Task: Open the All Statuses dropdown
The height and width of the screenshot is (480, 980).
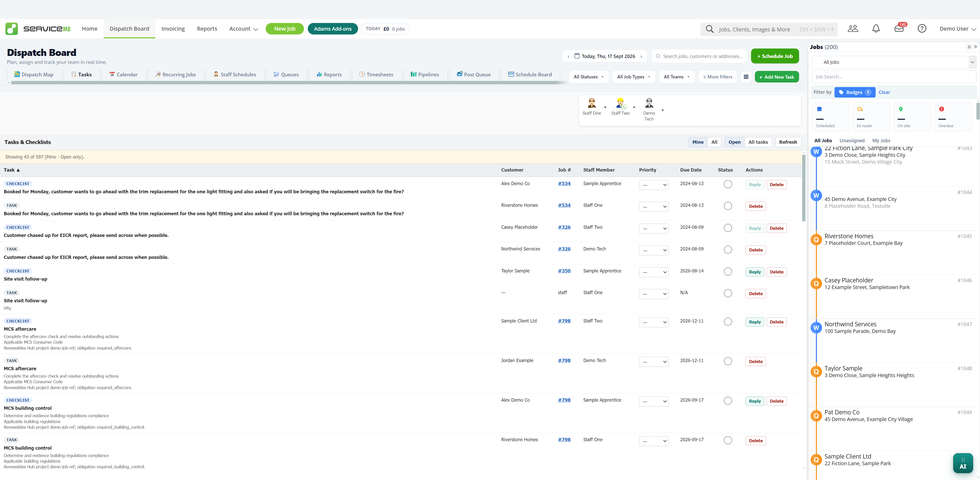Action: click(x=589, y=77)
